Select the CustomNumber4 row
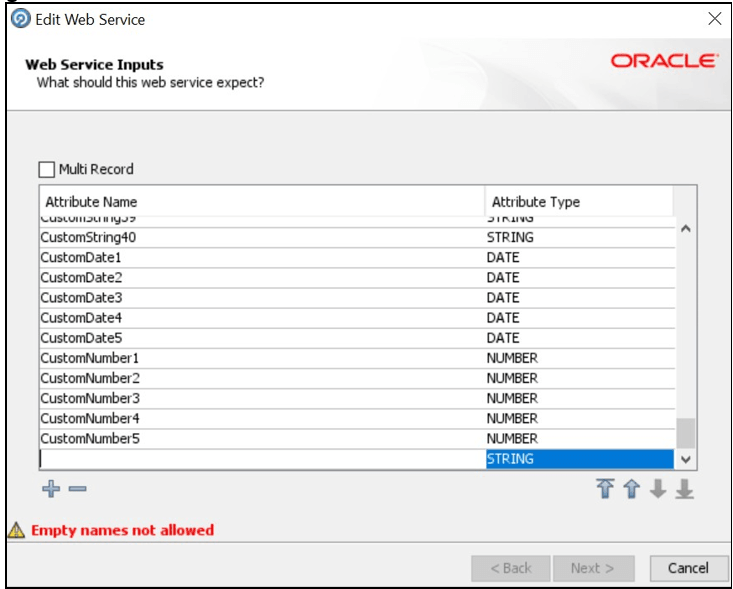 (x=358, y=418)
